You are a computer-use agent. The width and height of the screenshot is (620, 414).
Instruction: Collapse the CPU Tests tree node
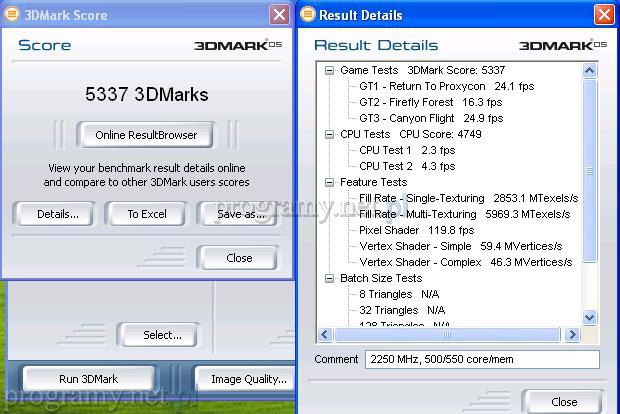coord(330,134)
